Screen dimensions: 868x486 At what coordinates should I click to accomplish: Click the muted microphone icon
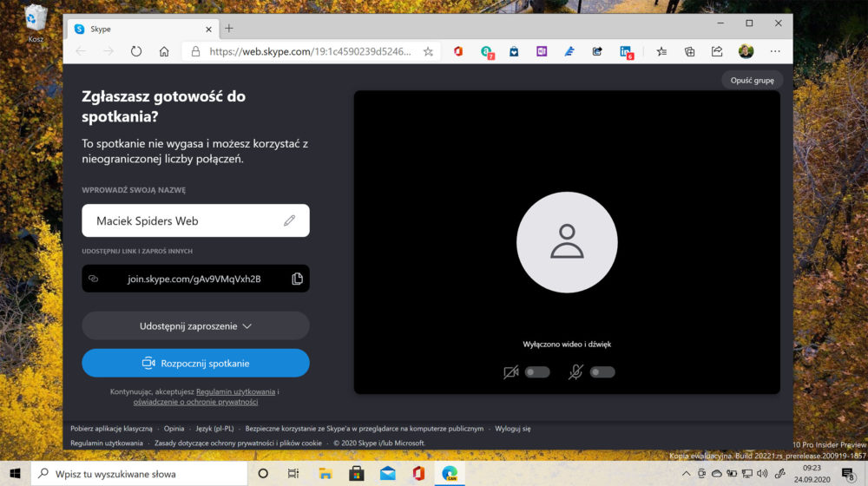(x=575, y=372)
